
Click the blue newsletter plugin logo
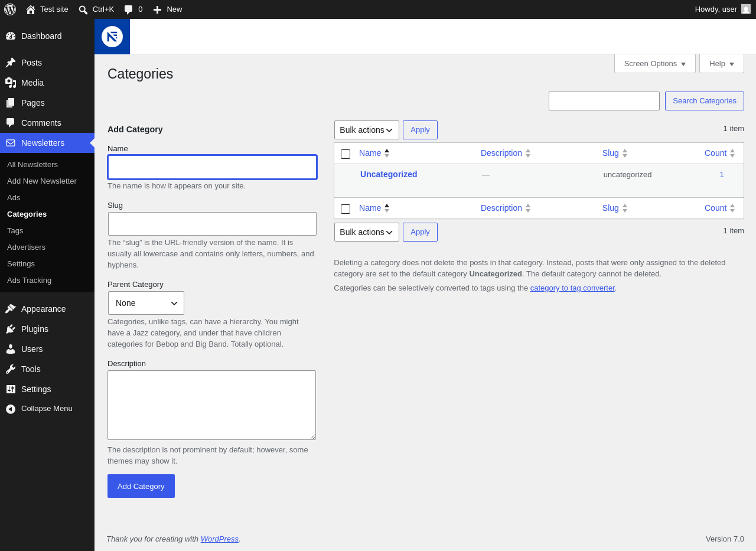[112, 37]
